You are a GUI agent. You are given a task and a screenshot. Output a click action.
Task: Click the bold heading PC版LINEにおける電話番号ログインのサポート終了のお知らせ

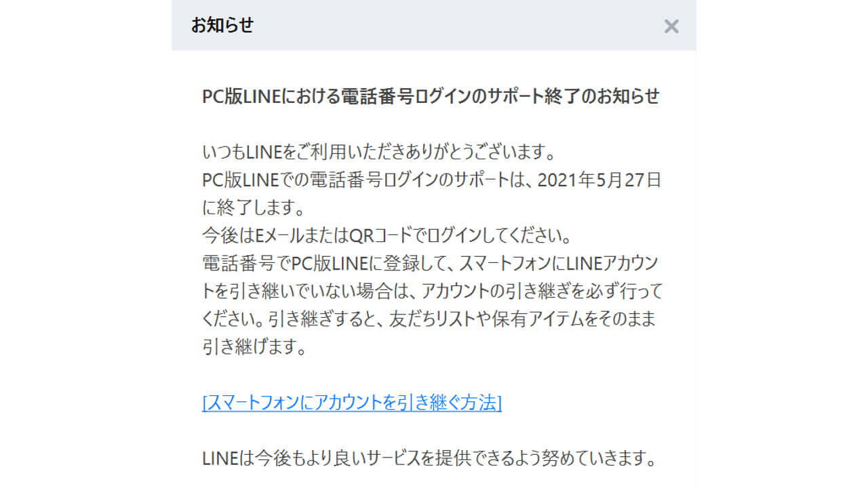pyautogui.click(x=431, y=96)
